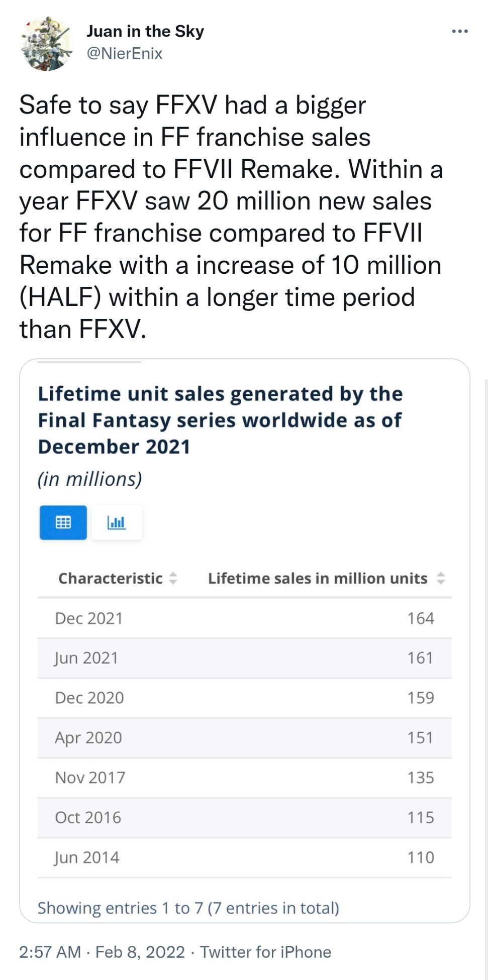Click the Showing entries 1 to 7 text
The image size is (488, 980).
coord(188,908)
